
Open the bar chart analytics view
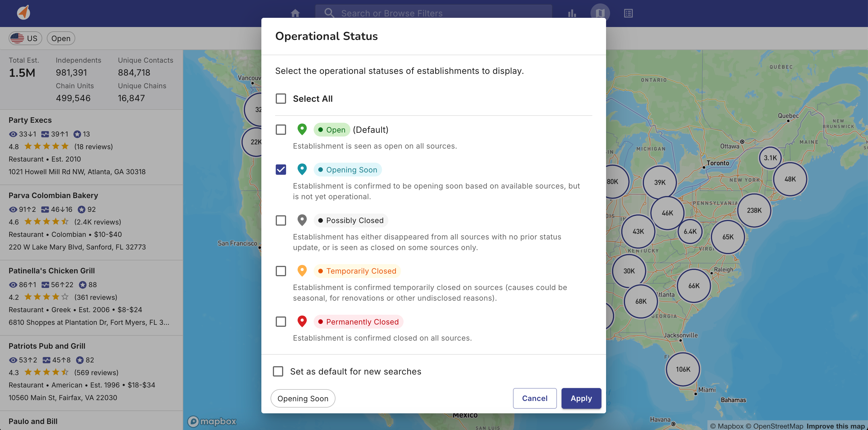point(572,13)
